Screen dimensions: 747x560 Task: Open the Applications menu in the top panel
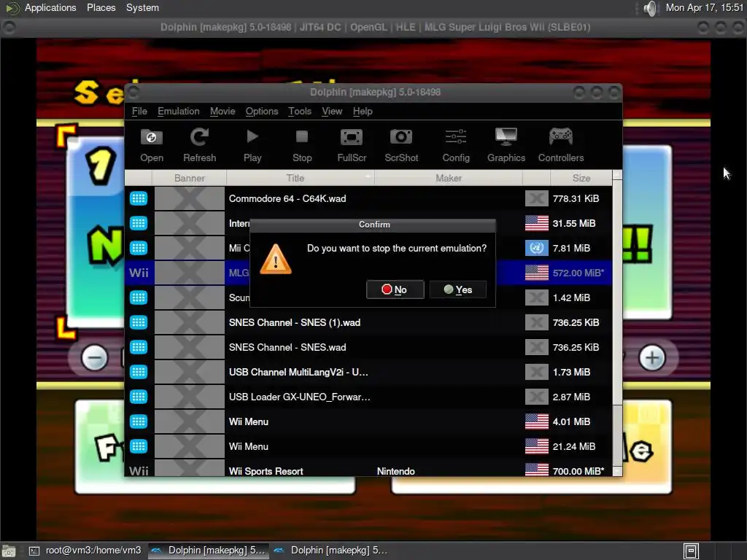pos(50,7)
